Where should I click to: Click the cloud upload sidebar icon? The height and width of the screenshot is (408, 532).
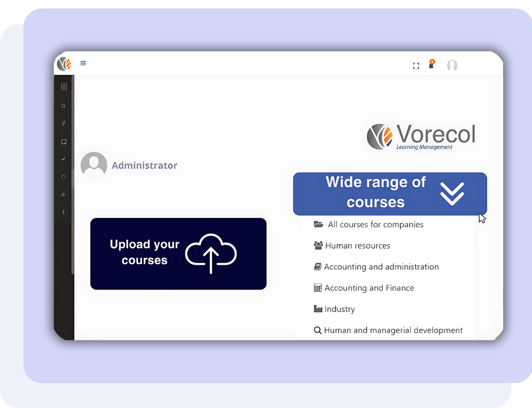pyautogui.click(x=63, y=195)
